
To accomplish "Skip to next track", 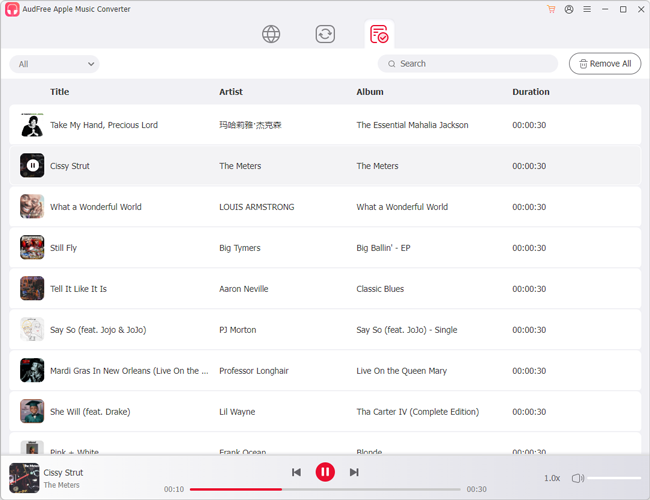I will coord(354,472).
